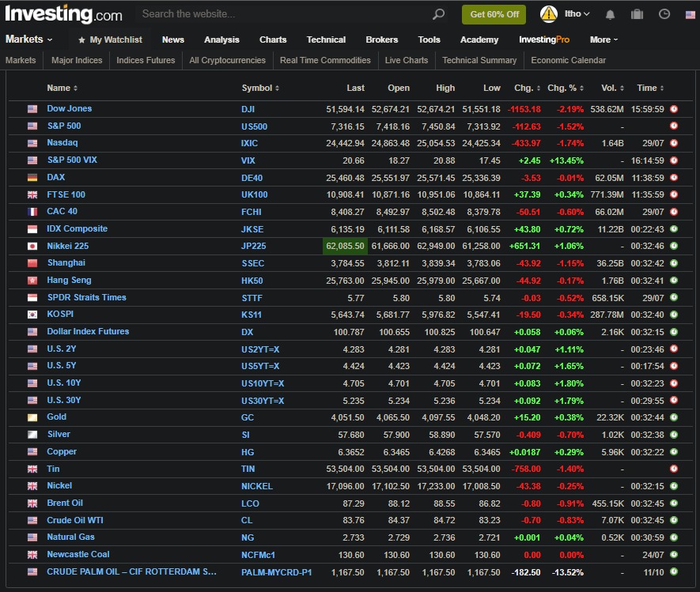Click the UK flag in FTSE 100 row
Screen dimensions: 700x592
(x=32, y=195)
